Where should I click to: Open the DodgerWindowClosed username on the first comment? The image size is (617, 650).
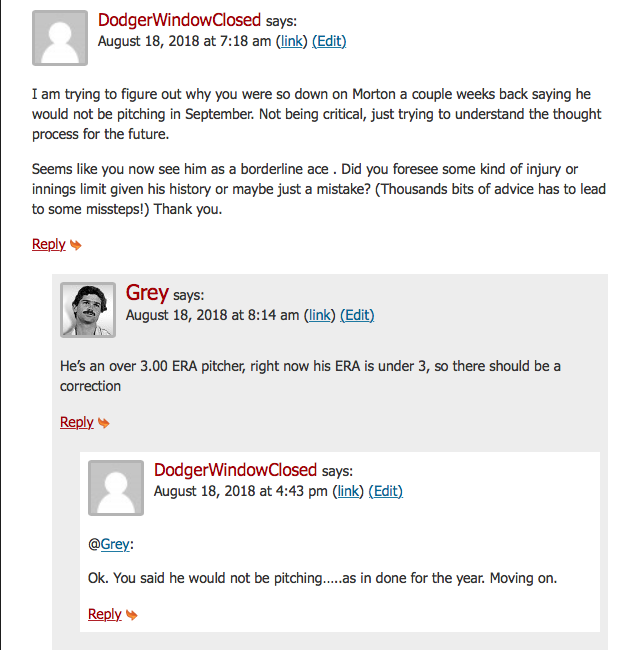click(x=179, y=20)
